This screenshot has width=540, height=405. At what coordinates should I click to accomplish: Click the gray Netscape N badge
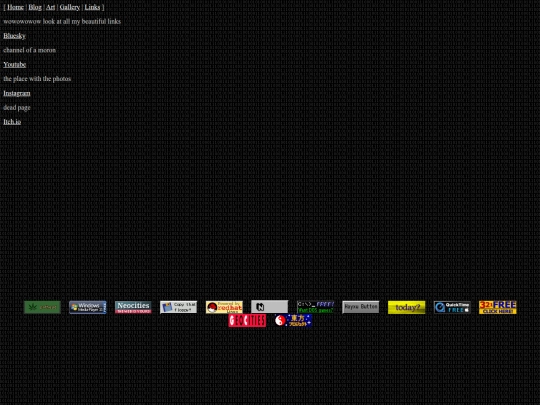pyautogui.click(x=270, y=307)
